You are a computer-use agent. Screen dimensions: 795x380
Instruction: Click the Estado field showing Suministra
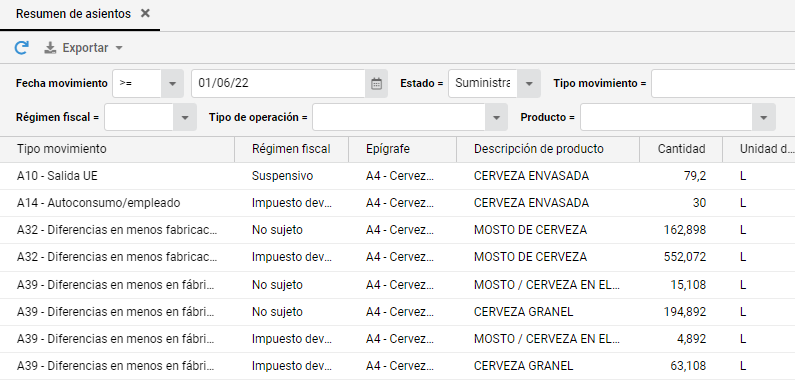(483, 83)
